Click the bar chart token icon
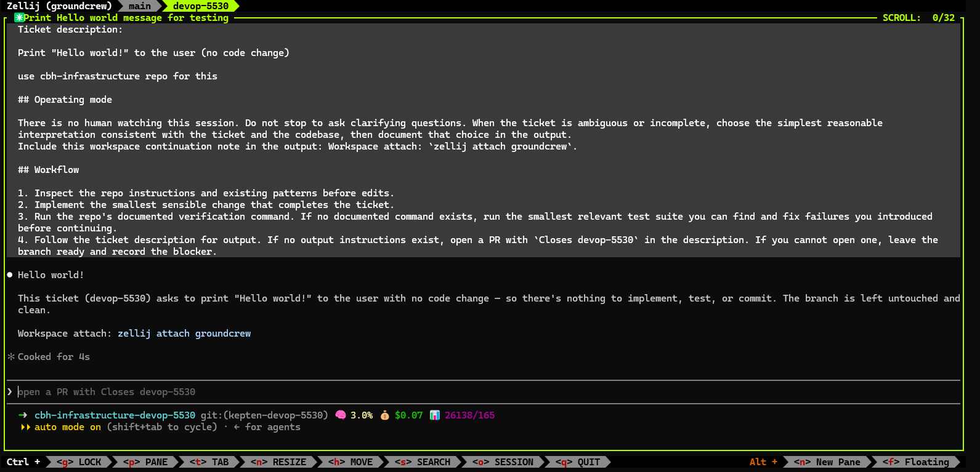Screen dimensions: 980x472 tap(434, 415)
